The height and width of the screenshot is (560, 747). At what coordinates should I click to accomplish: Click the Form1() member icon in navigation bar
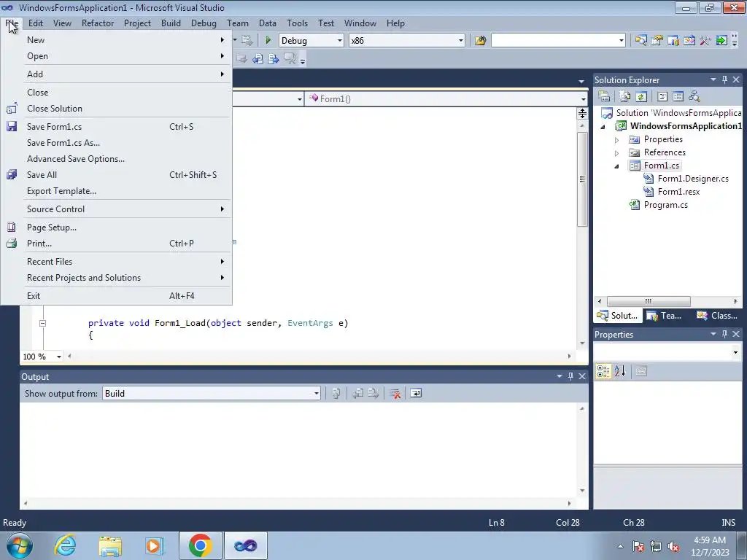pyautogui.click(x=314, y=98)
